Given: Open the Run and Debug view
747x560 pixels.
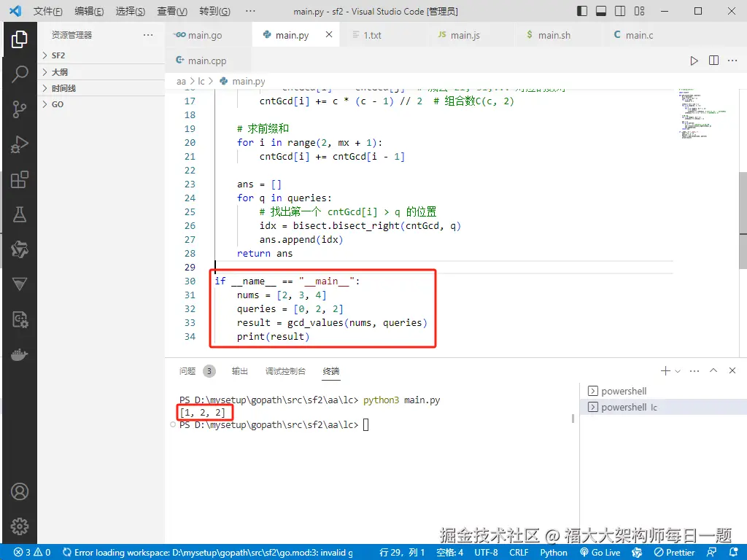Looking at the screenshot, I should 20,144.
